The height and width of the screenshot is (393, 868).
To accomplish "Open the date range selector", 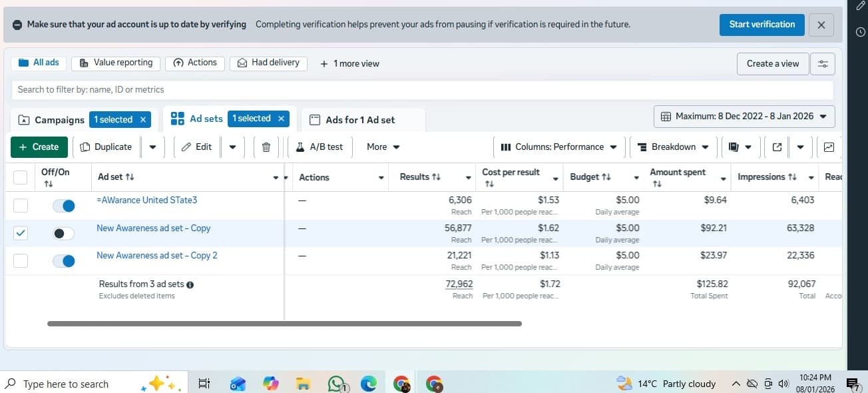I will pyautogui.click(x=744, y=117).
